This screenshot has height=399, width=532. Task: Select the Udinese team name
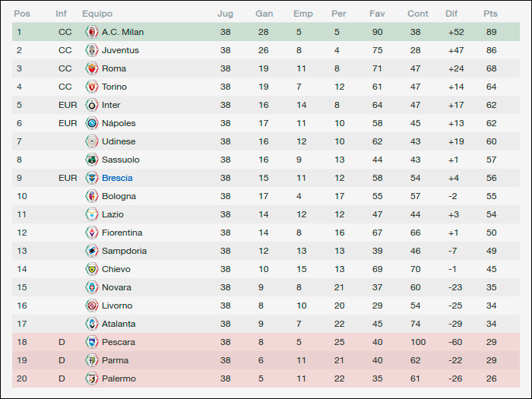coord(119,141)
